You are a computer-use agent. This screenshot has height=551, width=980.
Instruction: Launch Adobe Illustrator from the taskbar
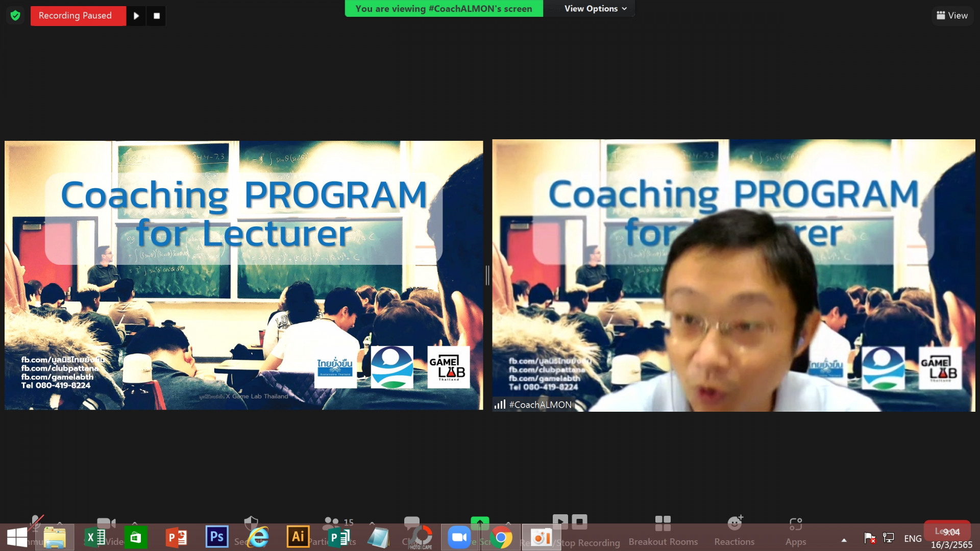(x=298, y=537)
